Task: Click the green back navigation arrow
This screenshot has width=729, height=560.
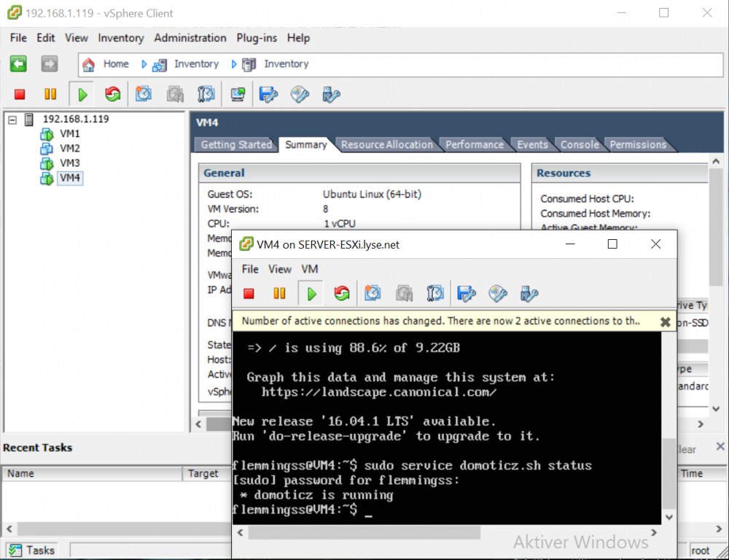Action: 18,64
